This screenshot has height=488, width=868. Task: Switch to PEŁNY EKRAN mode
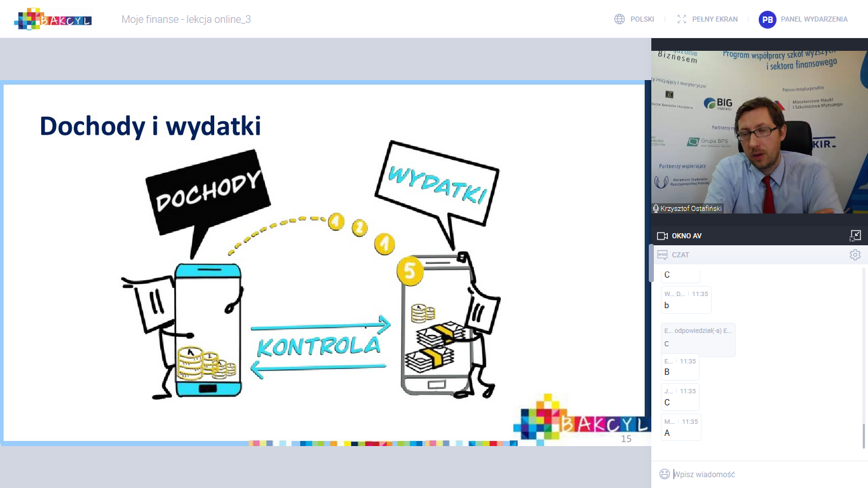[x=715, y=19]
